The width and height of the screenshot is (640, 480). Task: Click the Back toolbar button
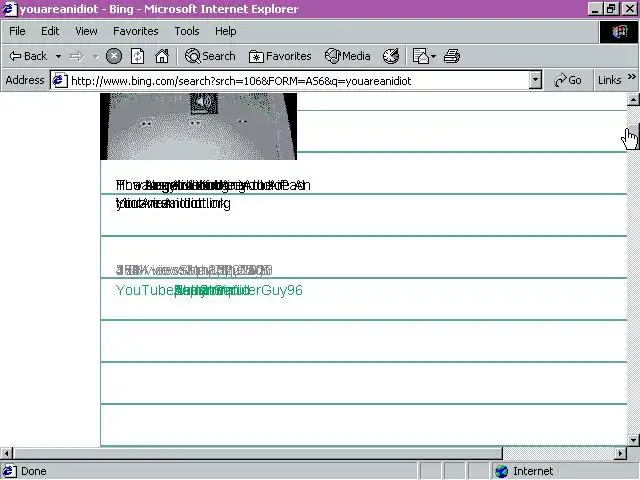point(28,56)
